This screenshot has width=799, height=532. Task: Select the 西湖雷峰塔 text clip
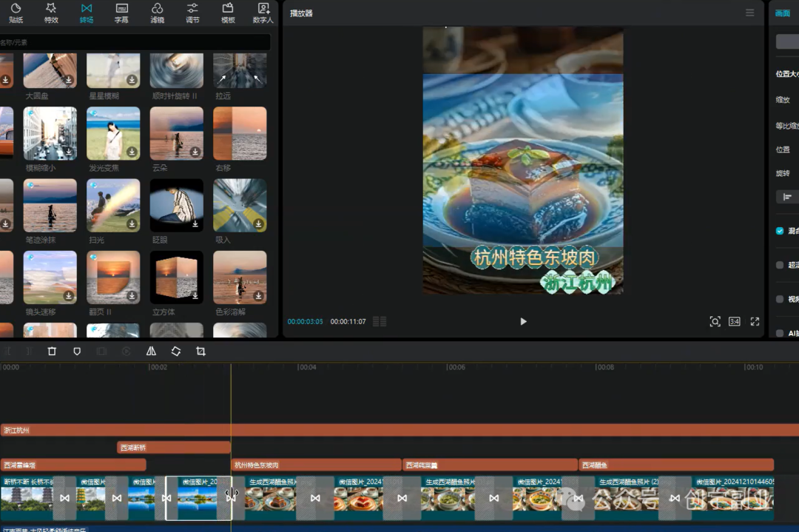pos(73,465)
